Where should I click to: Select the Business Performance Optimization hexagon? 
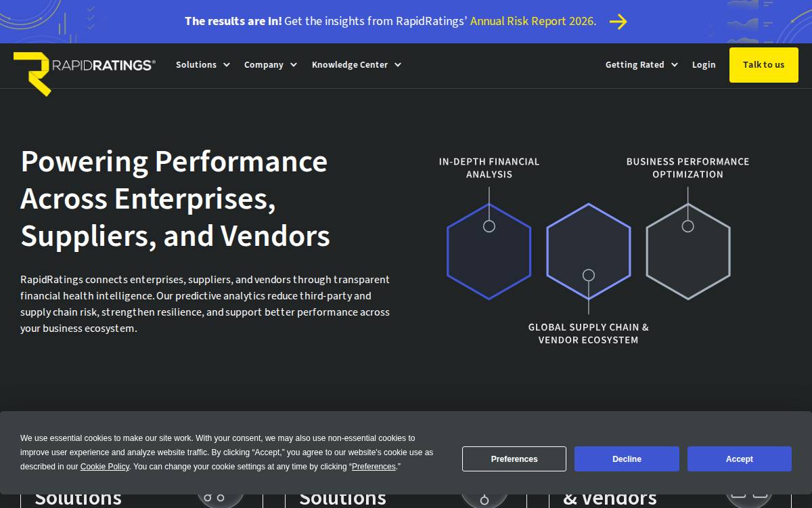(x=688, y=251)
